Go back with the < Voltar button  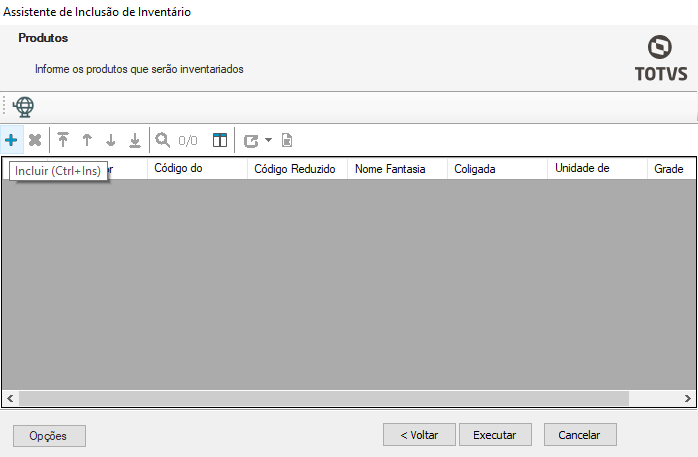[419, 435]
